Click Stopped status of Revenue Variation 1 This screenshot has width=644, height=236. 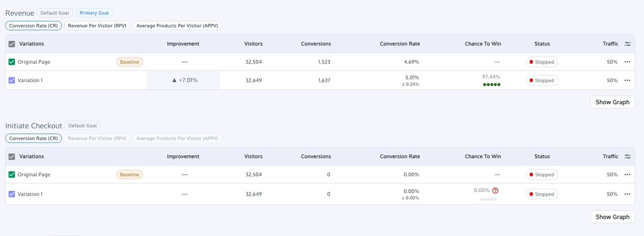point(541,80)
